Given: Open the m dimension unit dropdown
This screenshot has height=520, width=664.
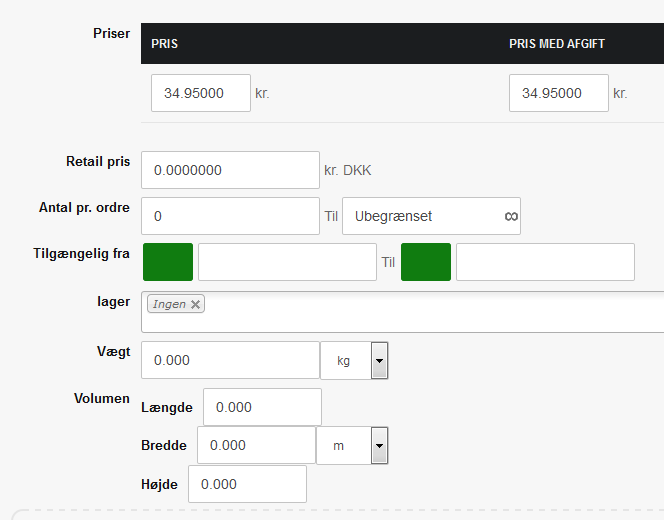Looking at the screenshot, I should click(x=352, y=445).
